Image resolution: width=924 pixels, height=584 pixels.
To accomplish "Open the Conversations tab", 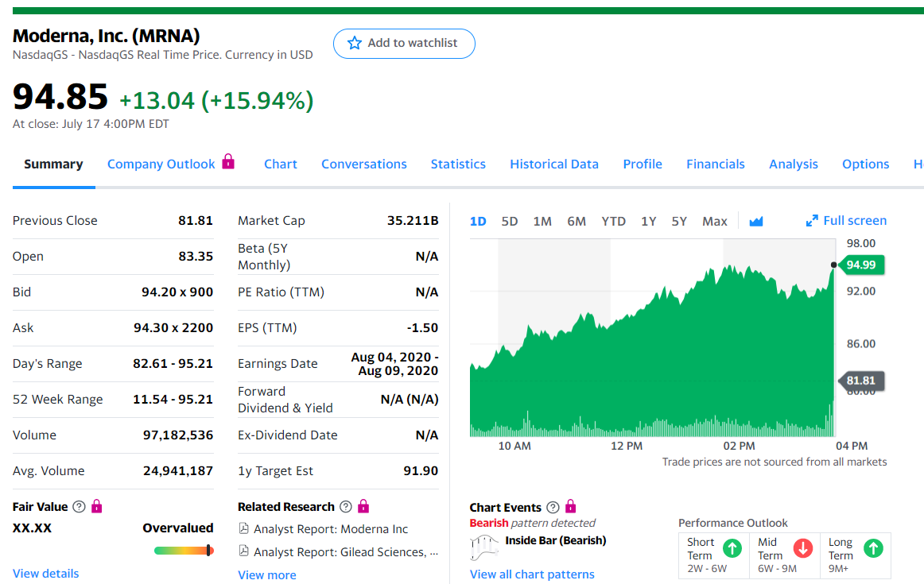I will pyautogui.click(x=364, y=164).
